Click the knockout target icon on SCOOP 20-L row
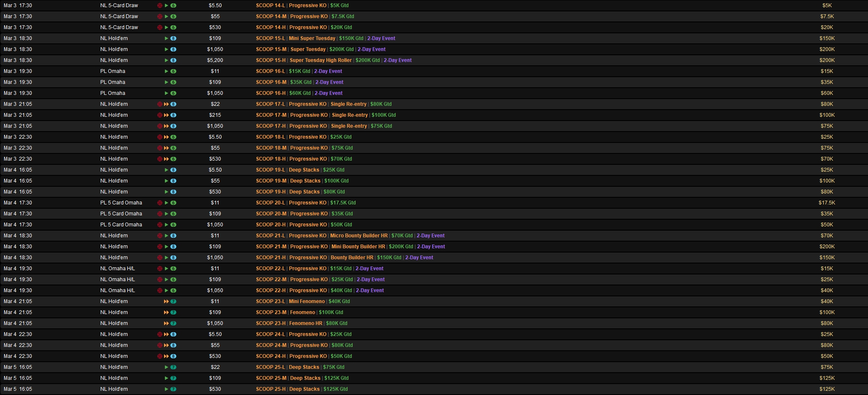Screen dimensions: 868x395 pos(160,203)
